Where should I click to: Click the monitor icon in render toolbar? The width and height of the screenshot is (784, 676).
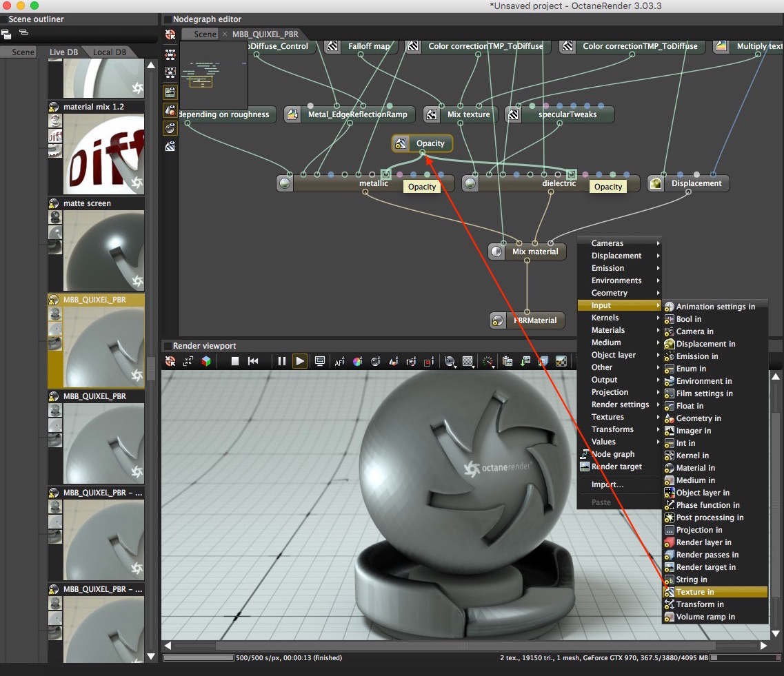click(320, 360)
